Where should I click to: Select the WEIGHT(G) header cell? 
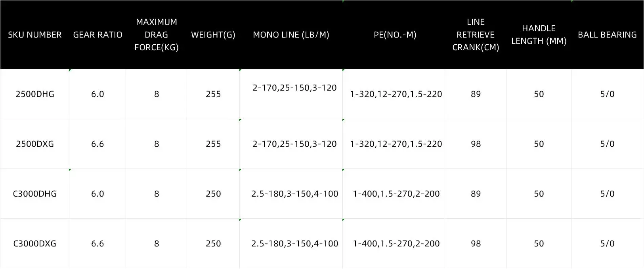click(x=213, y=35)
